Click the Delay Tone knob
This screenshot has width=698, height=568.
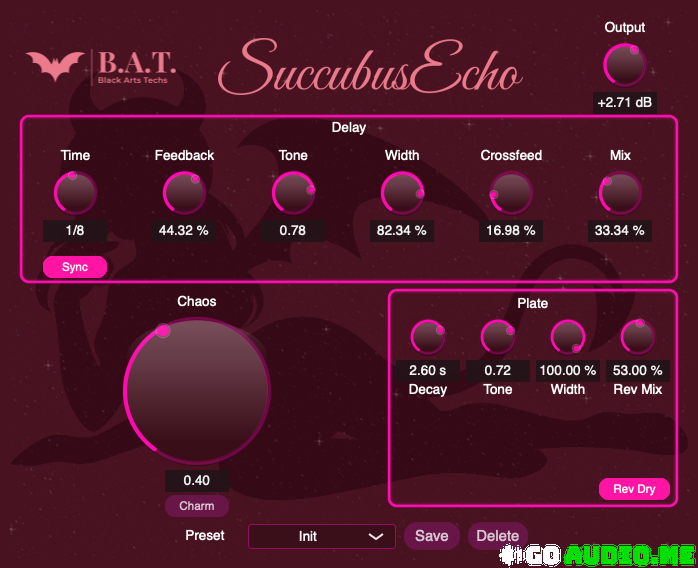tap(293, 192)
